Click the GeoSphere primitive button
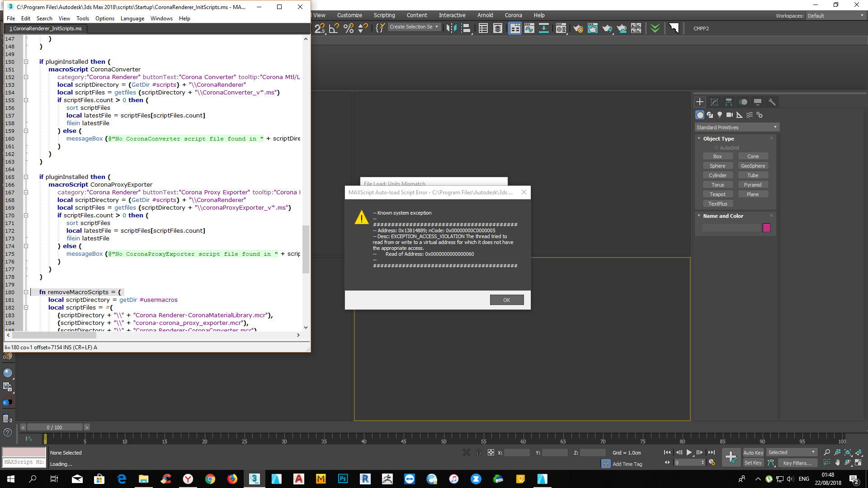868x488 pixels. tap(753, 166)
